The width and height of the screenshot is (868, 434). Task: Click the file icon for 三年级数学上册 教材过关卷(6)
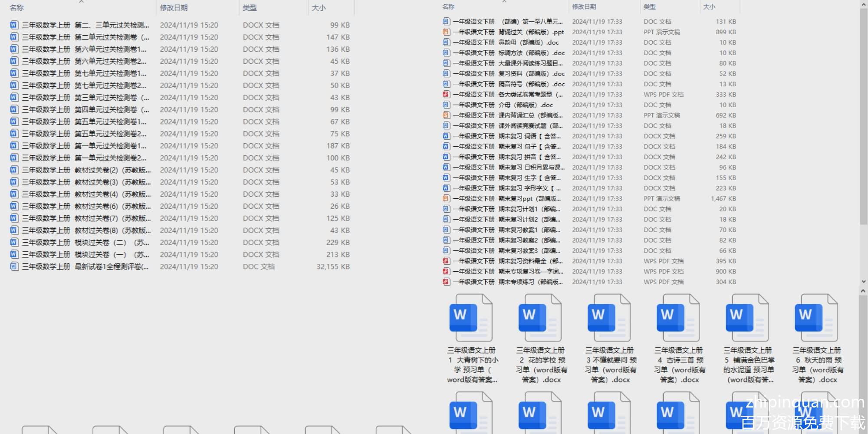tap(14, 206)
